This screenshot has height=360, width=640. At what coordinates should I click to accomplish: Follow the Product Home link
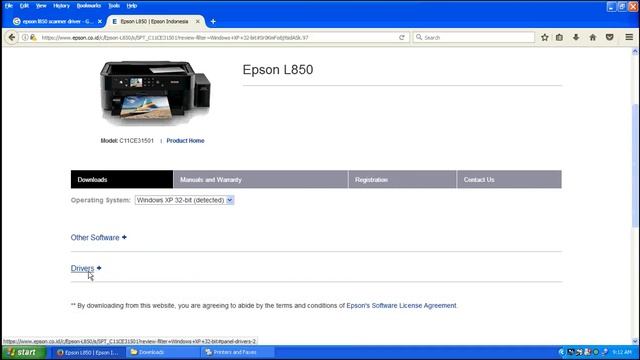pos(185,141)
